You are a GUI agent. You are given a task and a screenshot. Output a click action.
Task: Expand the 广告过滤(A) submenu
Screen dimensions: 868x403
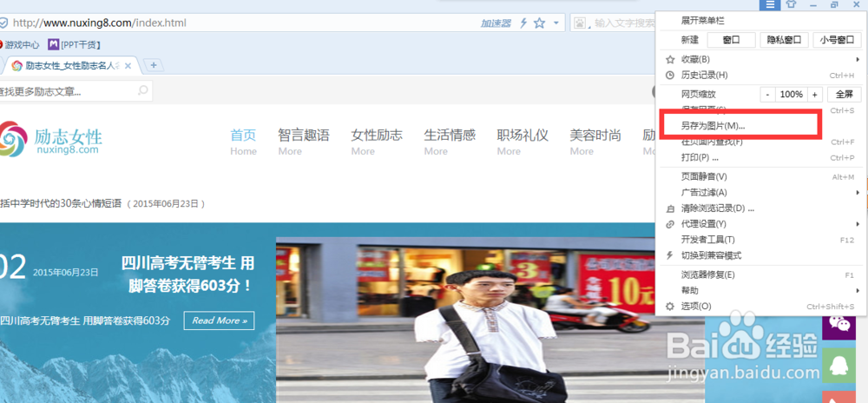click(762, 193)
